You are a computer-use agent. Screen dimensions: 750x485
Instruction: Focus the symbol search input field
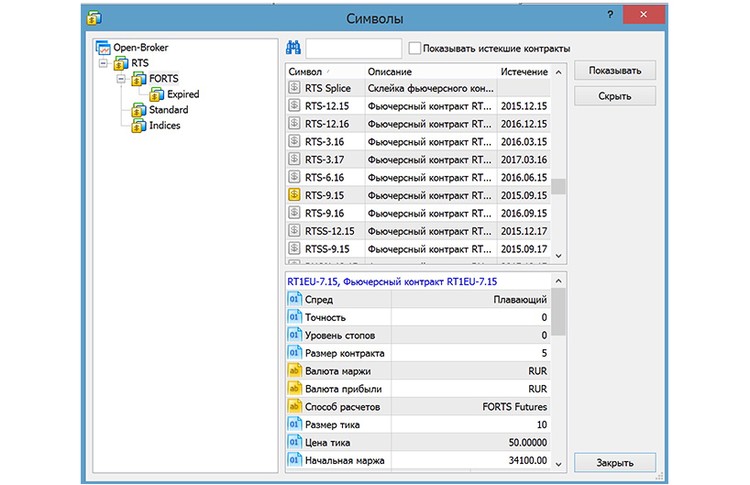[353, 48]
